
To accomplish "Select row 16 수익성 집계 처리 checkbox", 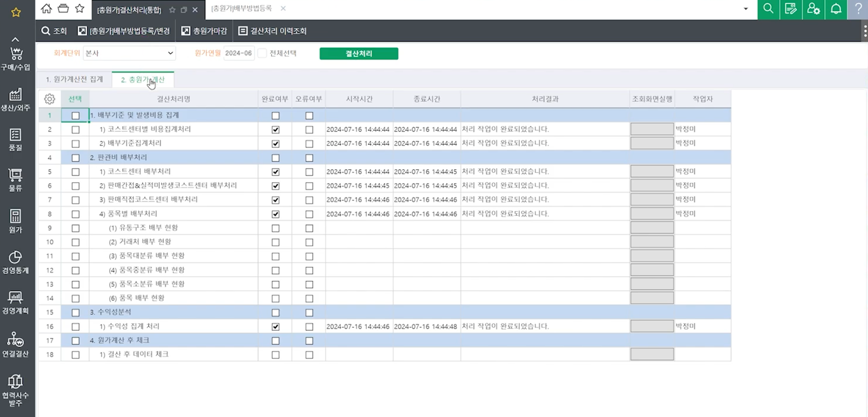I will coord(75,327).
